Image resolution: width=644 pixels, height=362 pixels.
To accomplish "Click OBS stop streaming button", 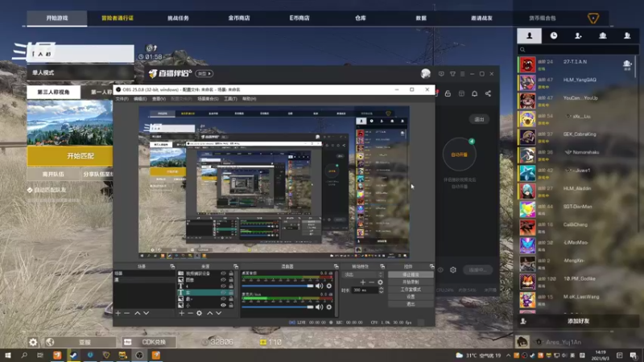I will (x=411, y=274).
